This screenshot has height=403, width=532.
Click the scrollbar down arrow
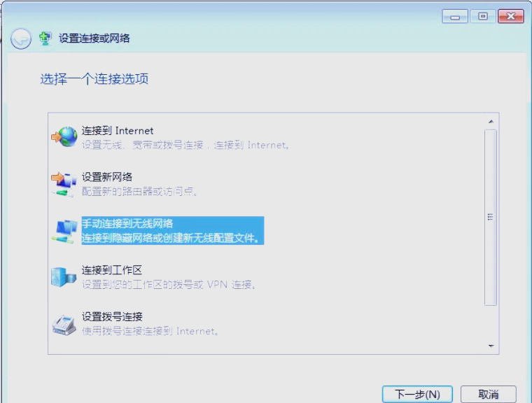(491, 346)
